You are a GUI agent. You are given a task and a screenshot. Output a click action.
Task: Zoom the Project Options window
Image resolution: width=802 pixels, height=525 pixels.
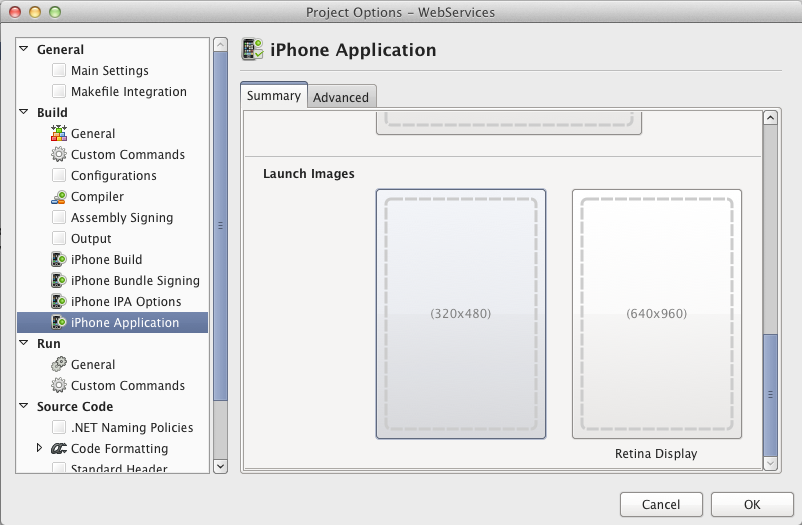coord(55,12)
